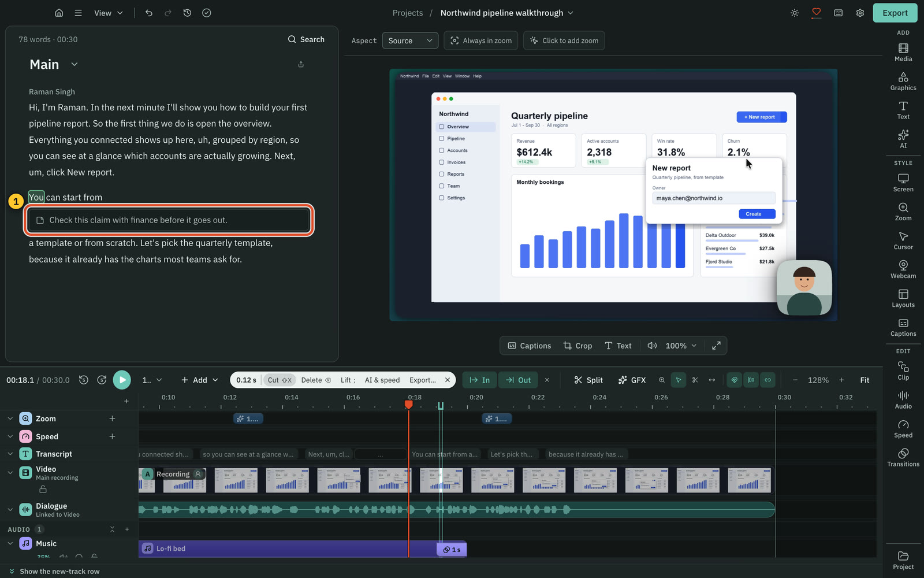Screen dimensions: 924x578
Task: Open the app settings gear
Action: [860, 13]
